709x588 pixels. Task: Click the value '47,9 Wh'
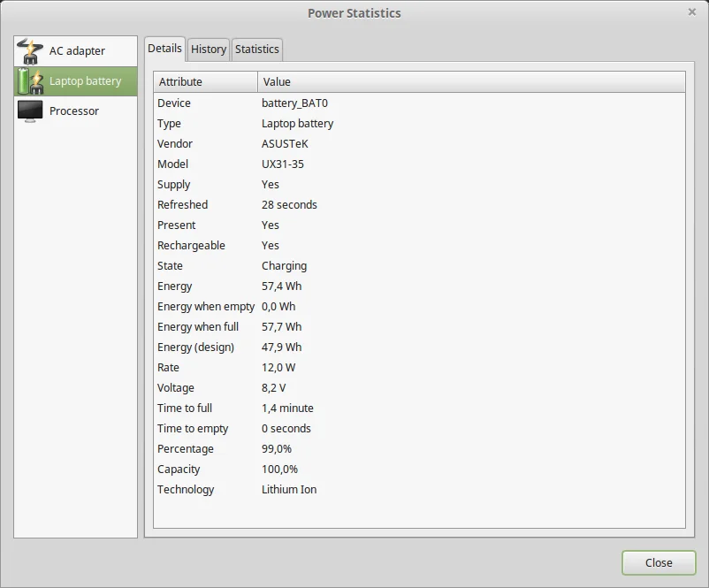[x=281, y=347]
